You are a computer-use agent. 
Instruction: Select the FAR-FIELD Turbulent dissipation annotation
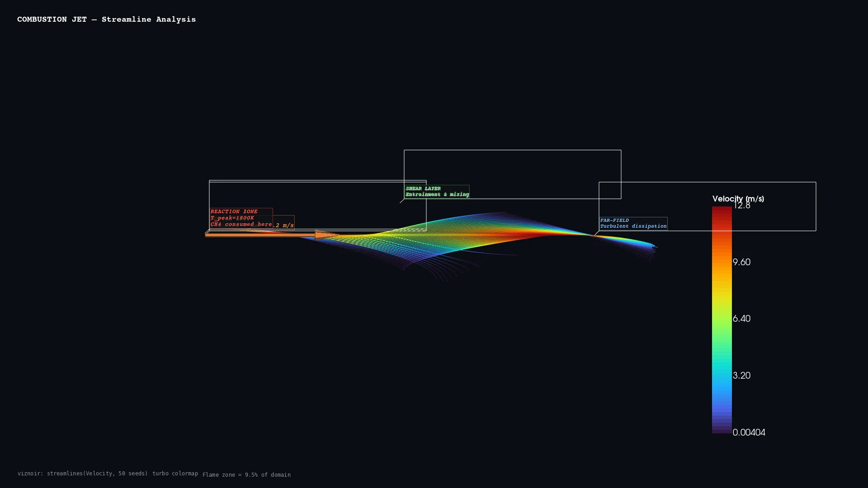[x=633, y=223]
